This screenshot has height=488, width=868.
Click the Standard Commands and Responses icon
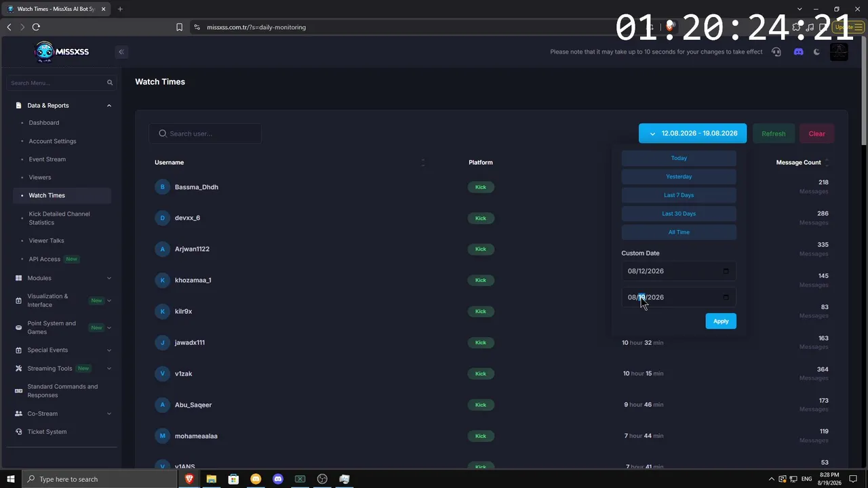point(18,391)
